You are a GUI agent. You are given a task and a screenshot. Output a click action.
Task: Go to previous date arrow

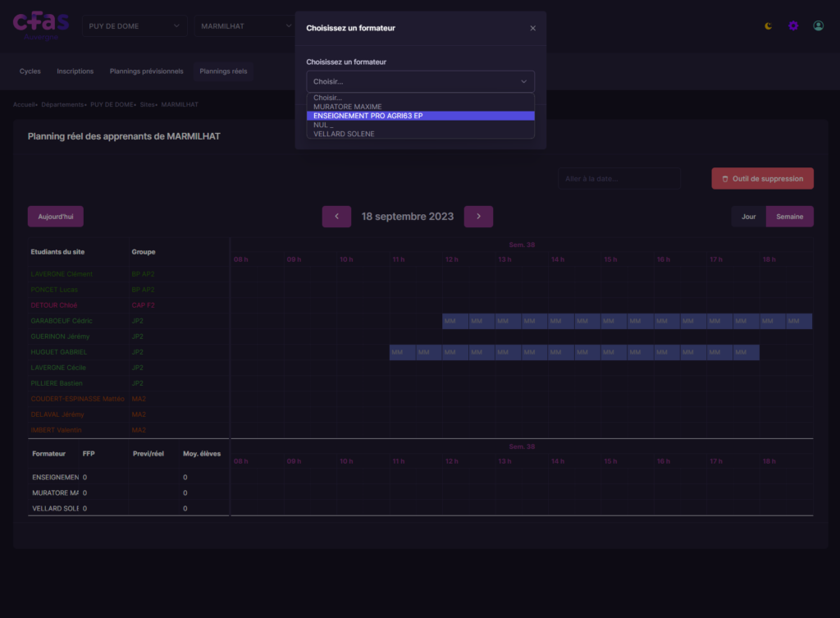[x=336, y=217]
